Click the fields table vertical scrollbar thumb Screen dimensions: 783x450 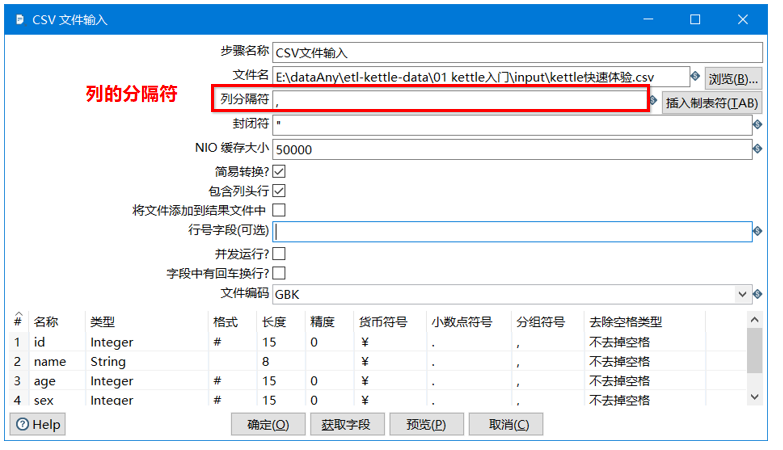tap(755, 350)
